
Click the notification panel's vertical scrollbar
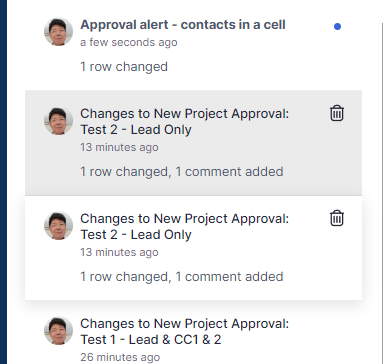pyautogui.click(x=382, y=193)
